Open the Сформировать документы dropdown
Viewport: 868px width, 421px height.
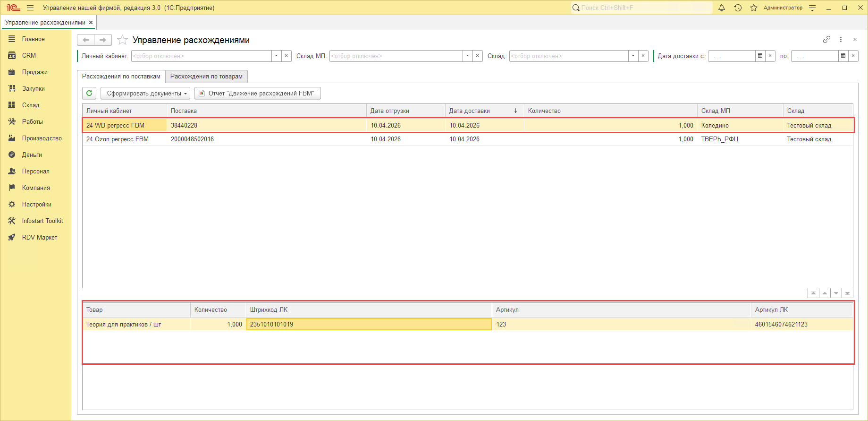pyautogui.click(x=145, y=93)
